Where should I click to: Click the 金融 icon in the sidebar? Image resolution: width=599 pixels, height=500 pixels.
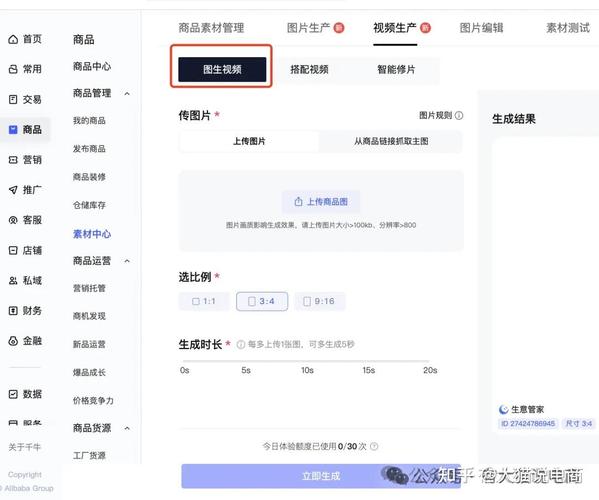coord(13,341)
